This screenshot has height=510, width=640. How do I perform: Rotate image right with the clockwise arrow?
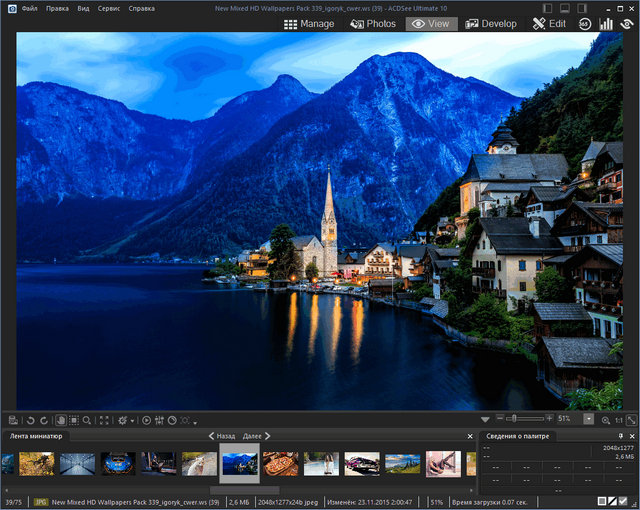[x=44, y=421]
